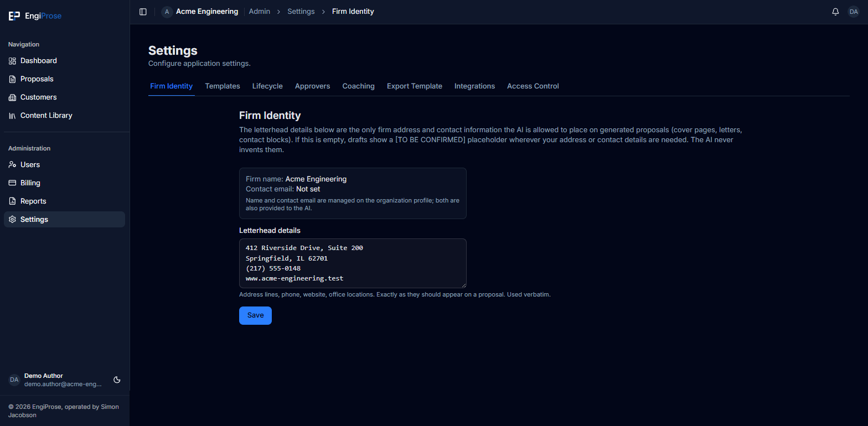Open Customers in the navigation
The height and width of the screenshot is (426, 868).
(64, 97)
